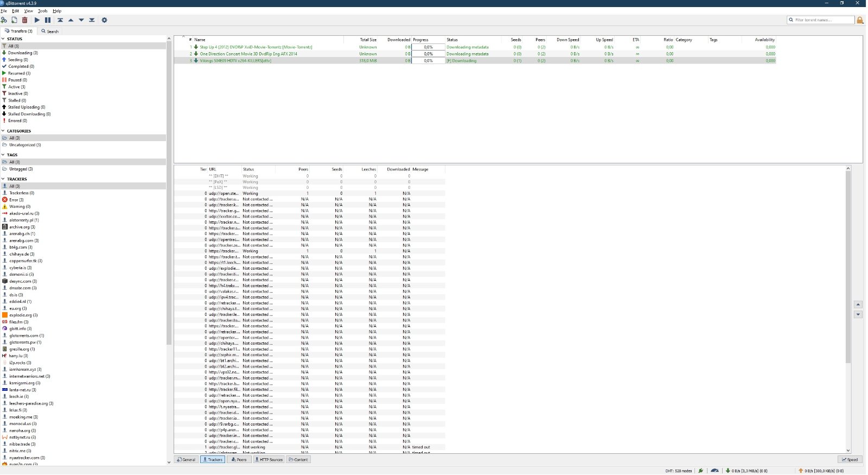The image size is (868, 475).
Task: Sort torrents by the Total Size column
Action: click(x=361, y=40)
